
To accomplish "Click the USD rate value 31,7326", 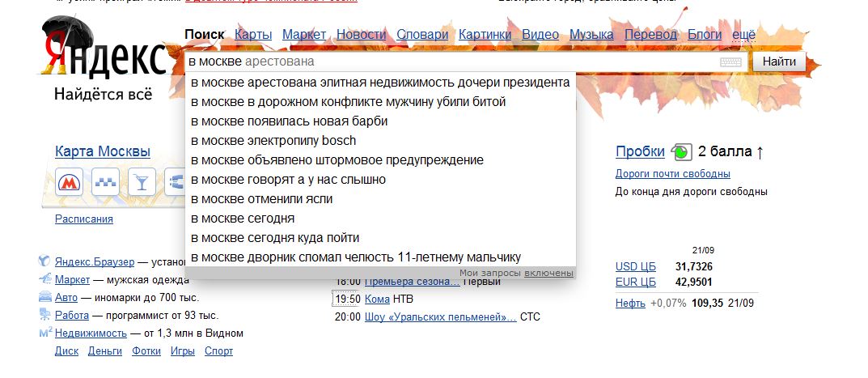I will coord(694,266).
